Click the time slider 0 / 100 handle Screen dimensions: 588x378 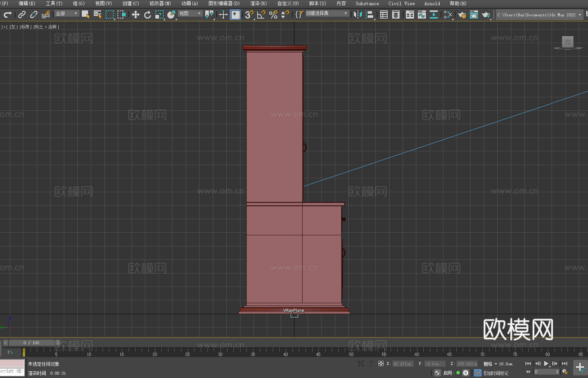coord(32,343)
